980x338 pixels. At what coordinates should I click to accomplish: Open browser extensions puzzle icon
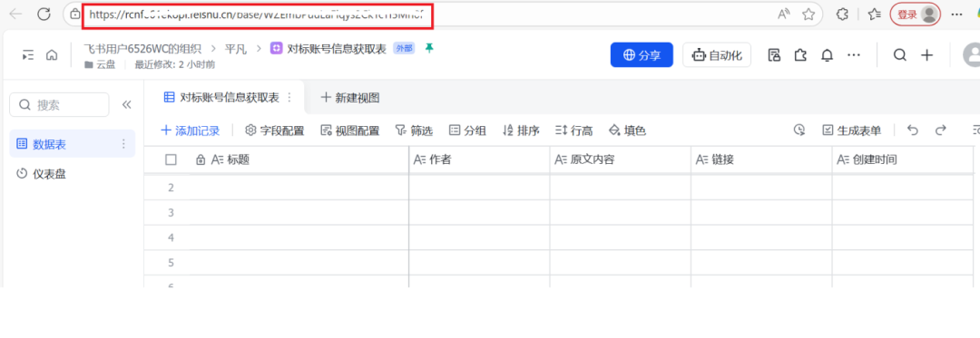(x=842, y=14)
